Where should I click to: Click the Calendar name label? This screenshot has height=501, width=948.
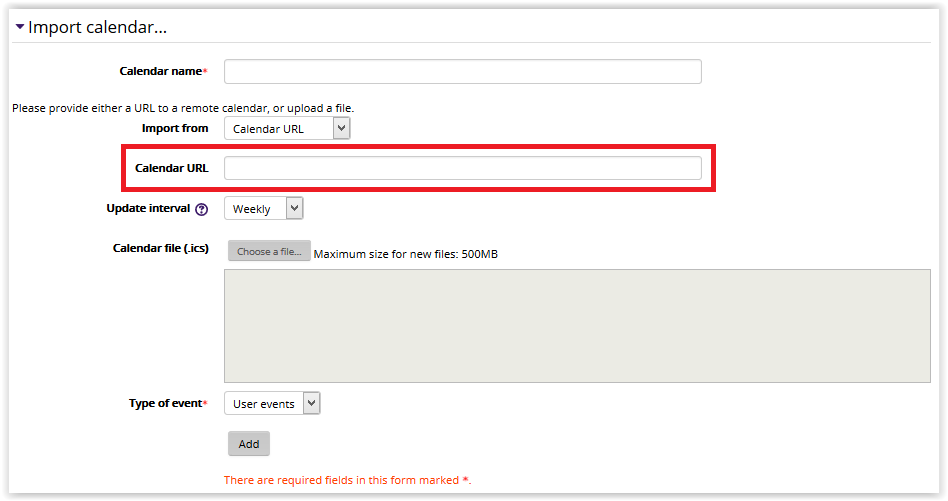click(161, 71)
